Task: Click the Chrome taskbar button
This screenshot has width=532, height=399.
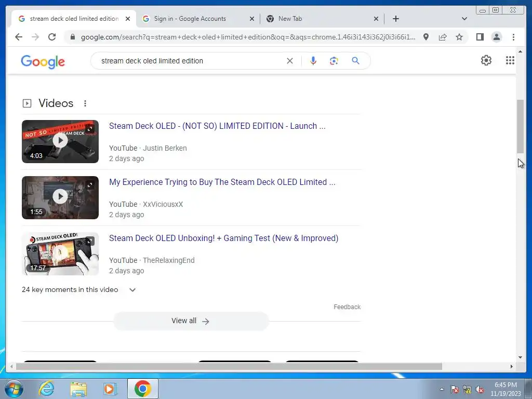Action: pos(143,389)
